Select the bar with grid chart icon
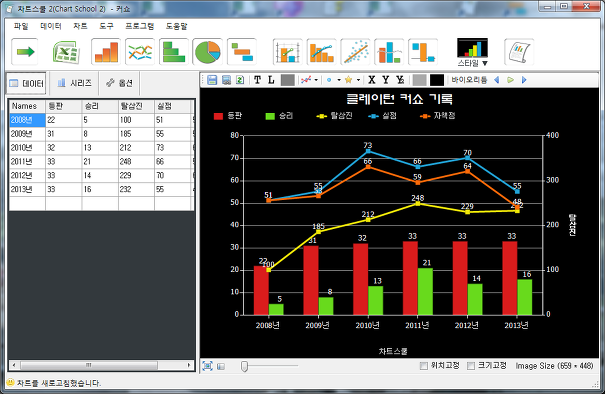 [x=288, y=52]
